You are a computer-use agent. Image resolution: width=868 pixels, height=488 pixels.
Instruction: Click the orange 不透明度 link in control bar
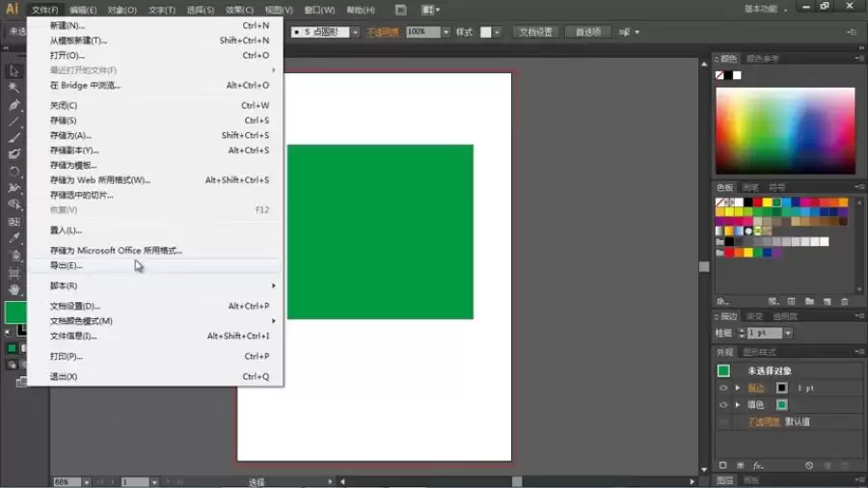383,32
